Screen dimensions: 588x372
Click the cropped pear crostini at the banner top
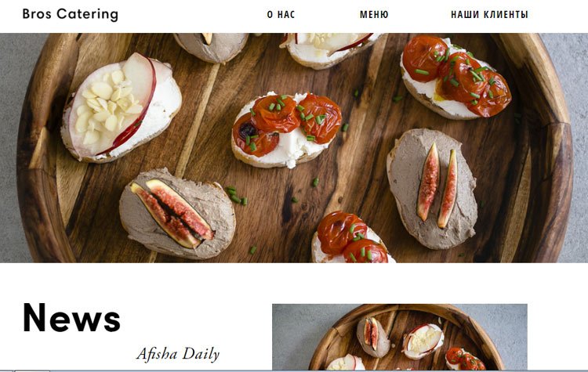pos(331,50)
